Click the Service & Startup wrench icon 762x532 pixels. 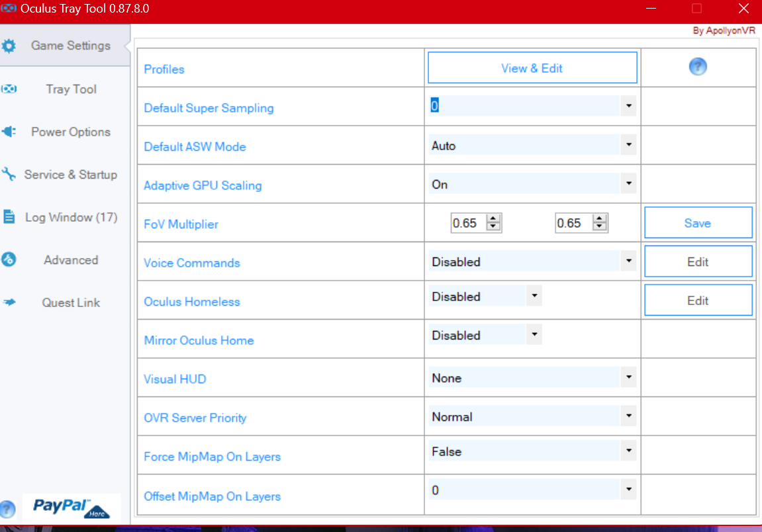[9, 174]
